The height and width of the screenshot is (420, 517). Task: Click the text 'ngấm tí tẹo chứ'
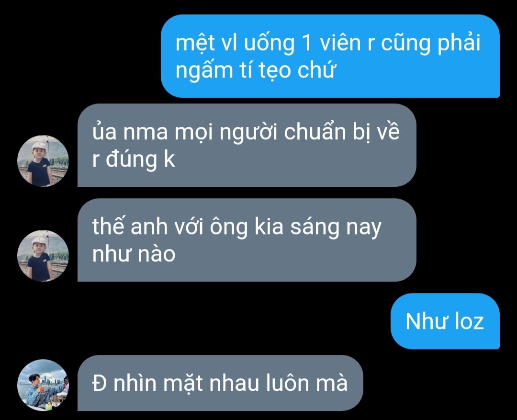[256, 70]
